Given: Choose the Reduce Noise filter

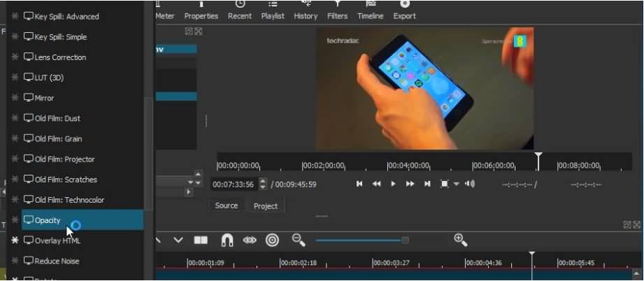Looking at the screenshot, I should [83, 261].
